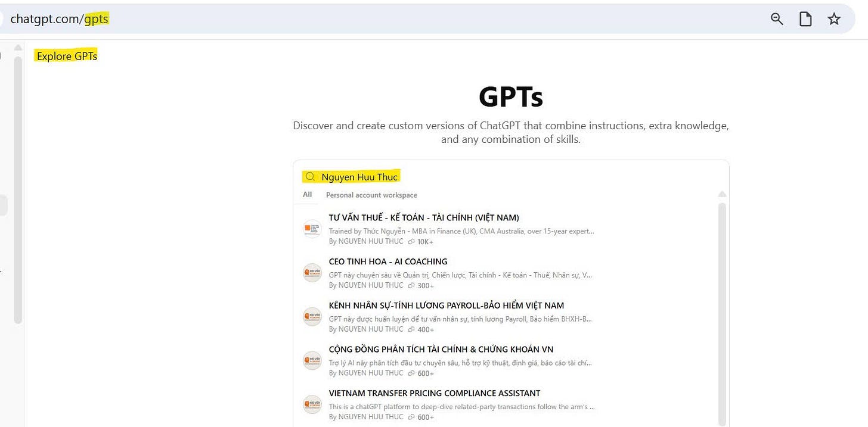Click 'By NGUYEN HUU THUC' under TƯ VẤN THUẾ
Viewport: 868px width, 427px height.
(x=366, y=241)
